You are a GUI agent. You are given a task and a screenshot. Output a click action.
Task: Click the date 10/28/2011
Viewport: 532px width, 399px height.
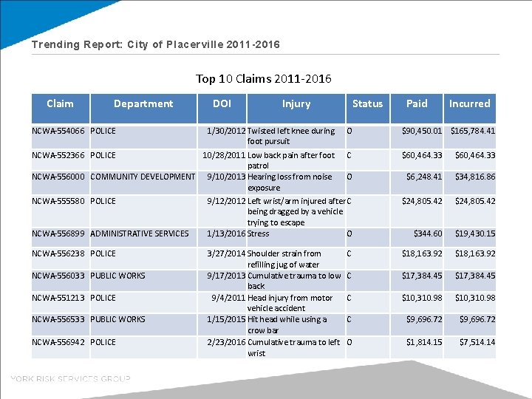[224, 155]
